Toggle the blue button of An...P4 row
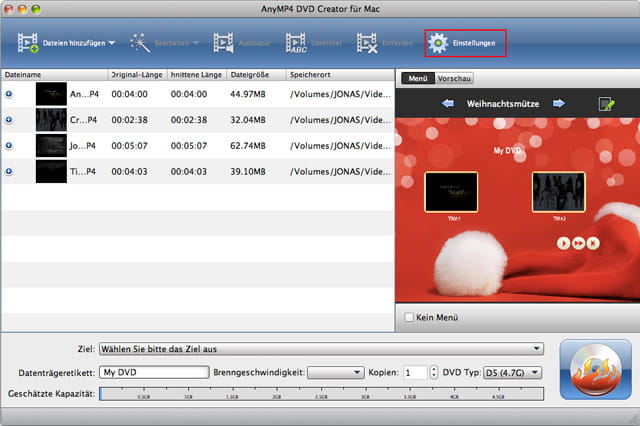The image size is (640, 426). click(9, 94)
